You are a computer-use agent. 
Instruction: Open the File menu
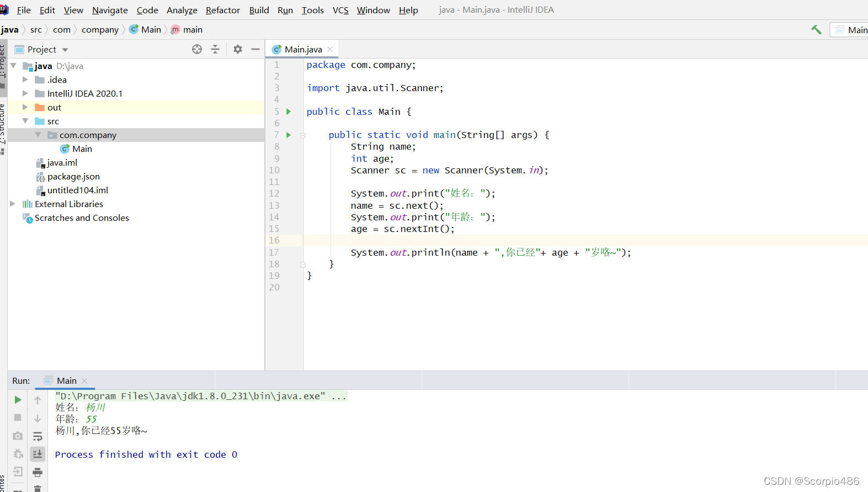click(24, 10)
